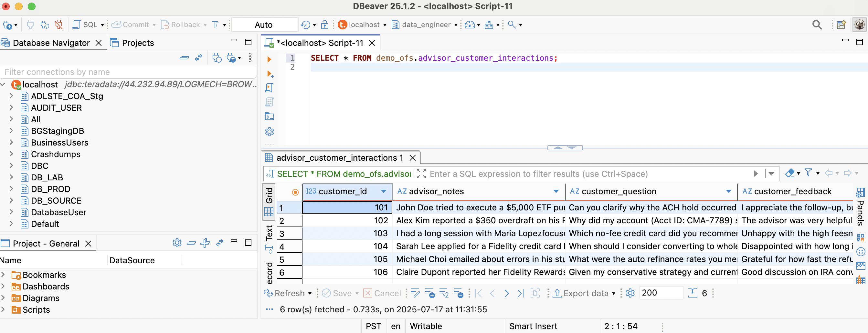Click the execute script icon
Viewport: 868px width, 333px height.
pyautogui.click(x=269, y=88)
